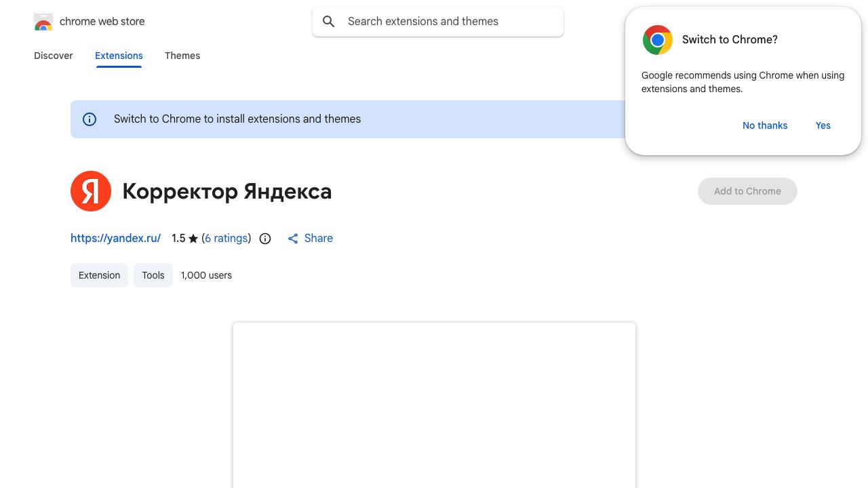
Task: Click the Share link text
Action: point(319,239)
